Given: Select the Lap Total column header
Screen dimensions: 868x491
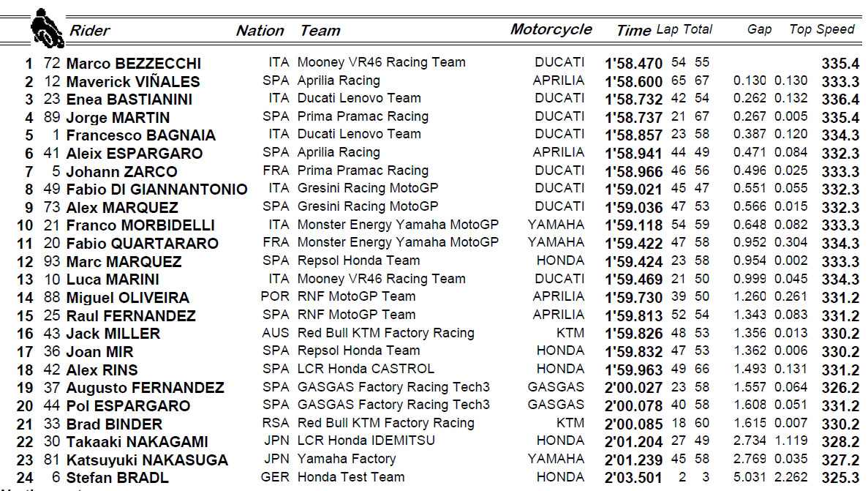Looking at the screenshot, I should pos(684,29).
